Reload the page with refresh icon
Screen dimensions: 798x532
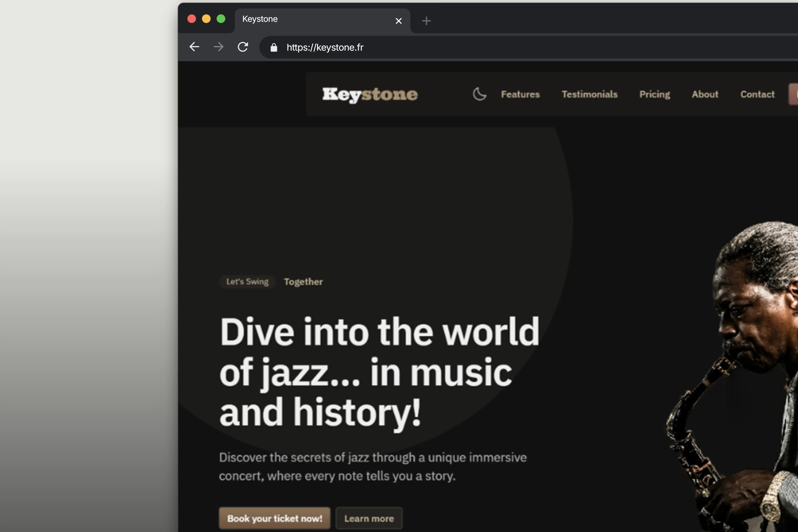click(243, 47)
